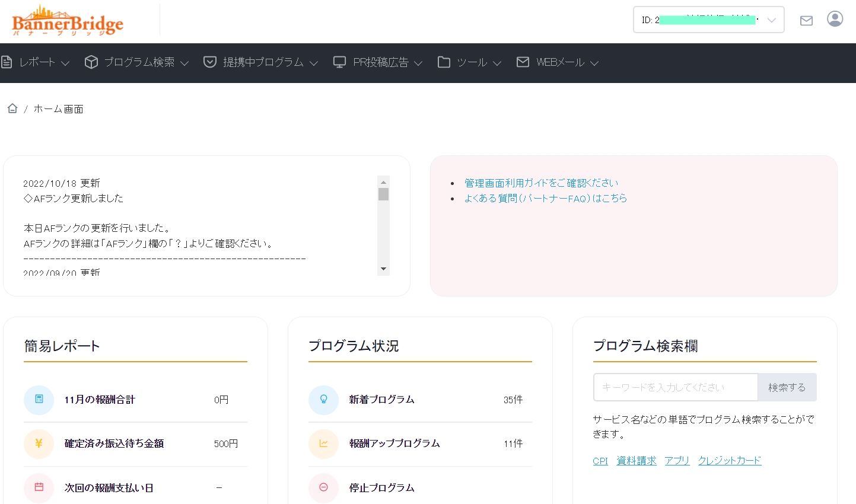
Task: Click the 確定済み振込待ち金額 row label
Action: [114, 444]
